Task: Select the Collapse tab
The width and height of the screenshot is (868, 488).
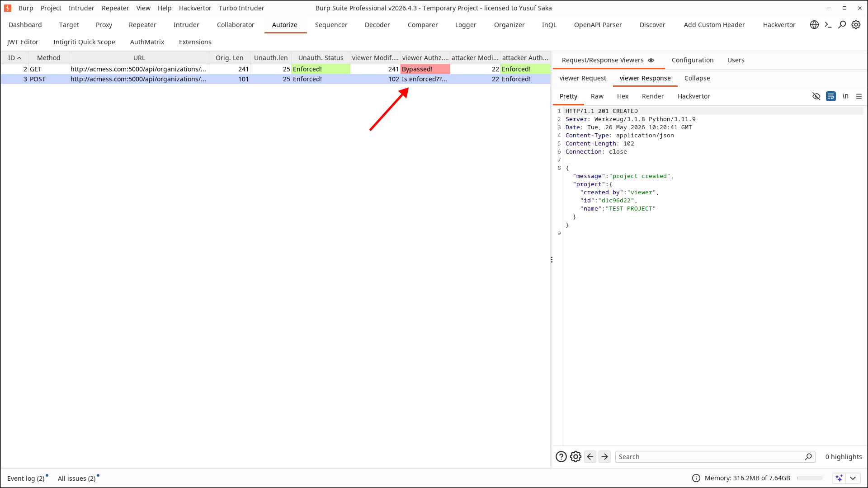Action: tap(697, 78)
